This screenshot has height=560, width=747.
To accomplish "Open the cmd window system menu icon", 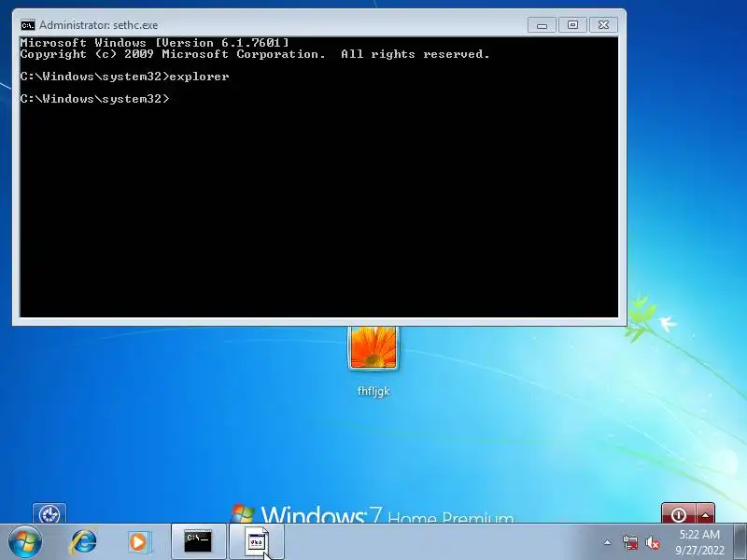I will 28,25.
